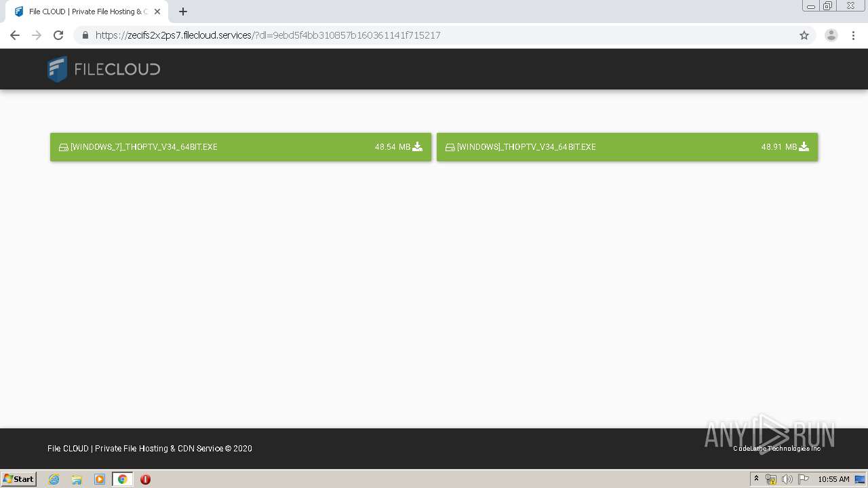The image size is (868, 488).
Task: Click red stop-sign icon in taskbar
Action: [145, 479]
